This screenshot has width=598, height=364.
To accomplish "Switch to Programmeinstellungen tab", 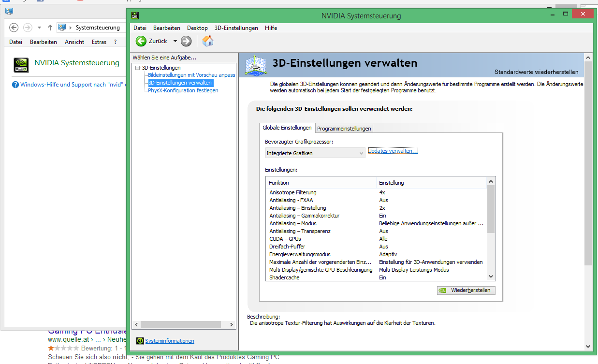I will 344,128.
